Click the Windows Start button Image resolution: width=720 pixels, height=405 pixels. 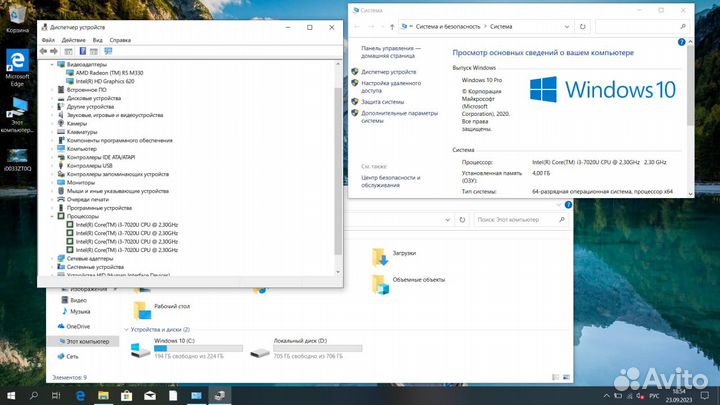(11, 395)
